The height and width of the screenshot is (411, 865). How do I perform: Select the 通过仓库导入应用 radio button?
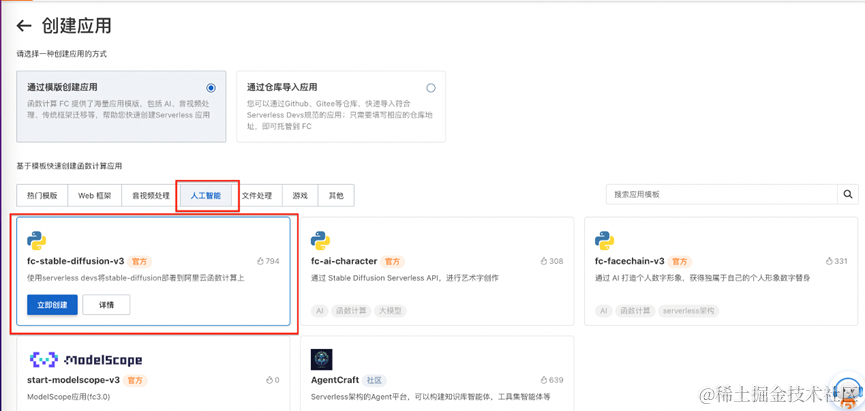[x=431, y=88]
